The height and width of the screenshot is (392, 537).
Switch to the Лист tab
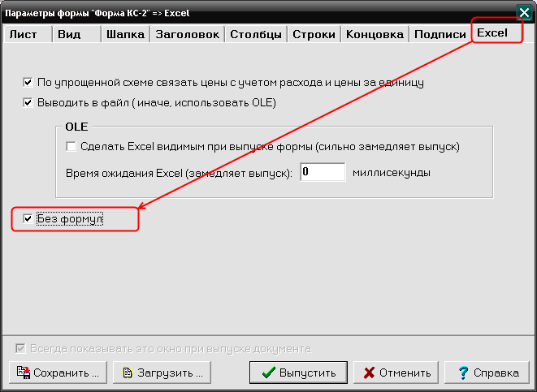click(x=24, y=34)
